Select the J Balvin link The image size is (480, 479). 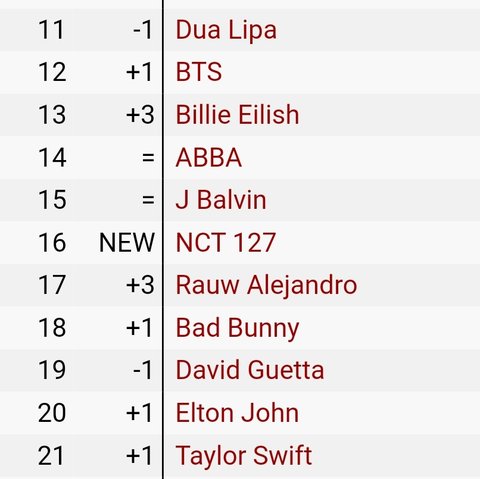[x=221, y=200]
